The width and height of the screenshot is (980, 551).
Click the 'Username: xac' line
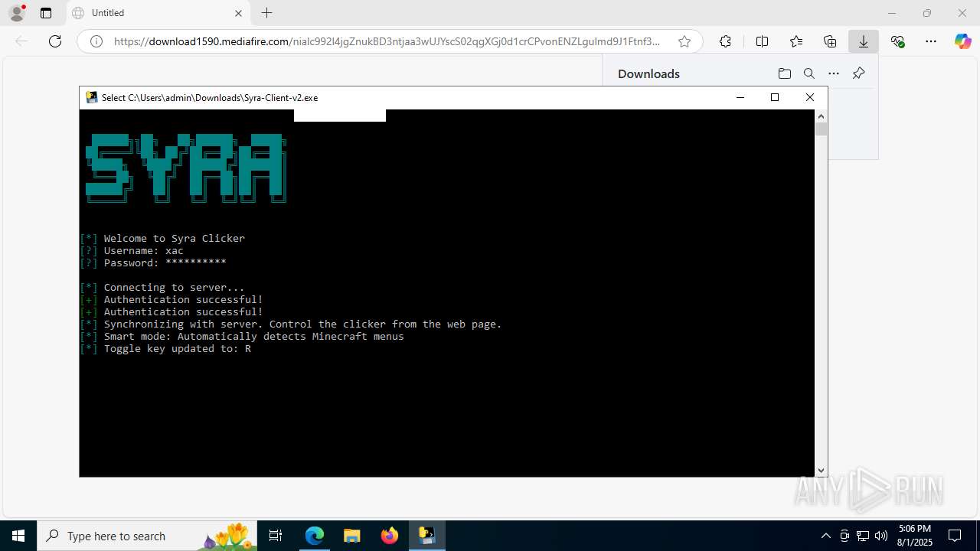click(132, 250)
